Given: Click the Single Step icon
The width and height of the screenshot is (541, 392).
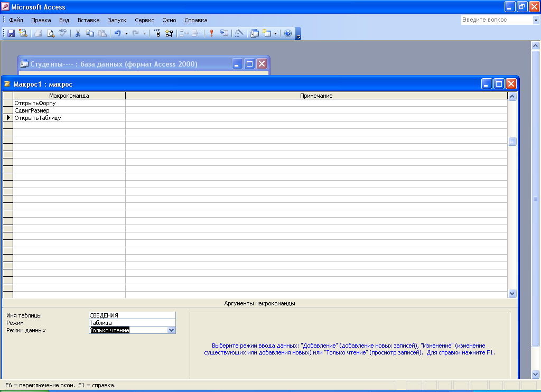Looking at the screenshot, I should pyautogui.click(x=224, y=33).
